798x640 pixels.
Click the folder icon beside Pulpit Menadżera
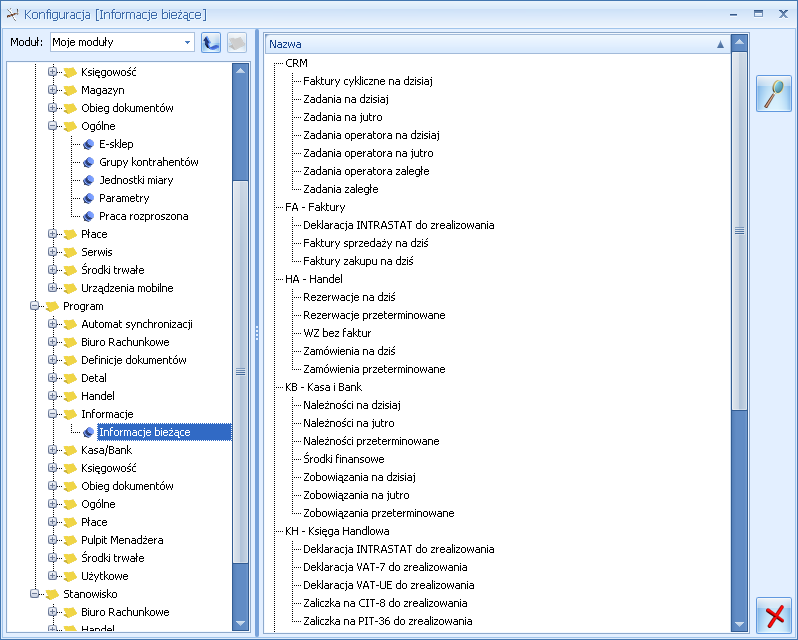pyautogui.click(x=70, y=540)
